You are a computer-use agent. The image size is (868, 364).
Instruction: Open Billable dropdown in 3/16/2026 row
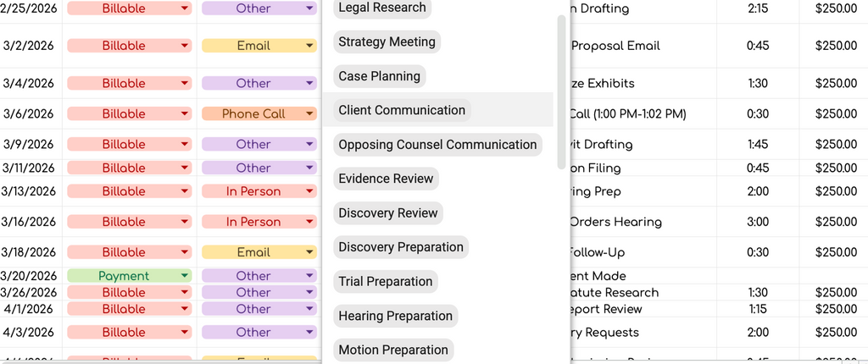130,222
